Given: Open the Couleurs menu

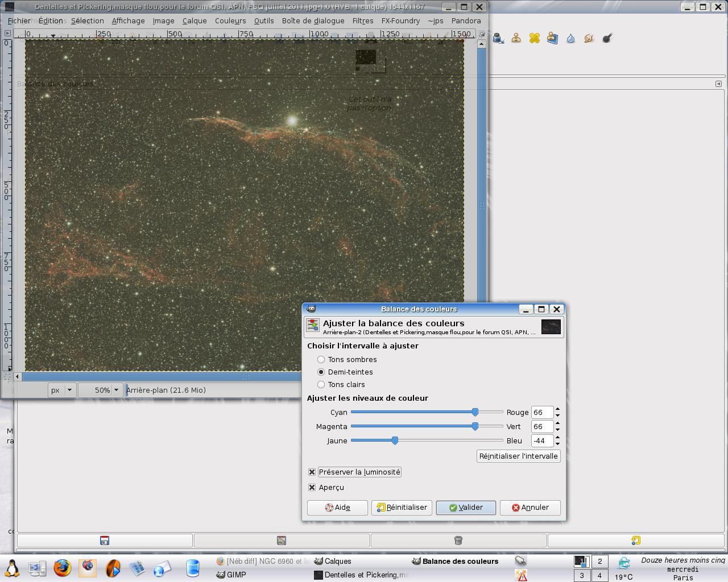Looking at the screenshot, I should pos(230,20).
